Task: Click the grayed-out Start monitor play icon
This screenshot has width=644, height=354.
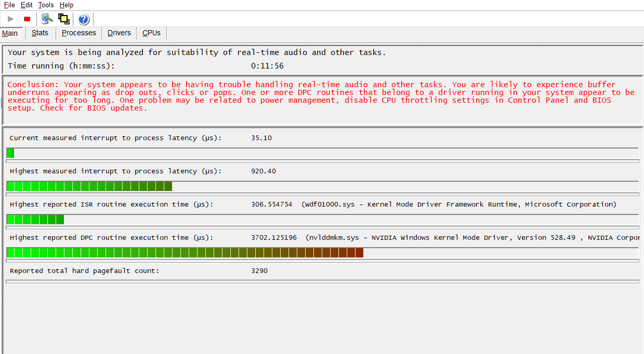Action: (x=11, y=19)
